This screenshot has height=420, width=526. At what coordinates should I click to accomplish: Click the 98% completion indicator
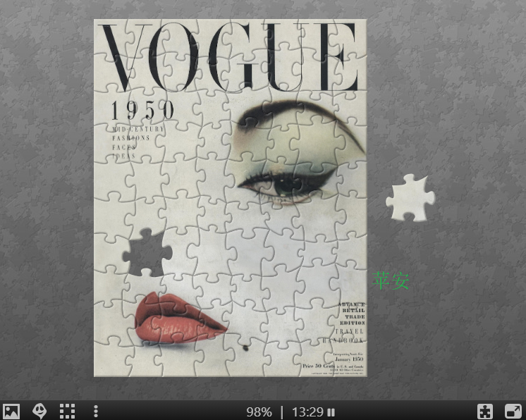click(x=259, y=412)
